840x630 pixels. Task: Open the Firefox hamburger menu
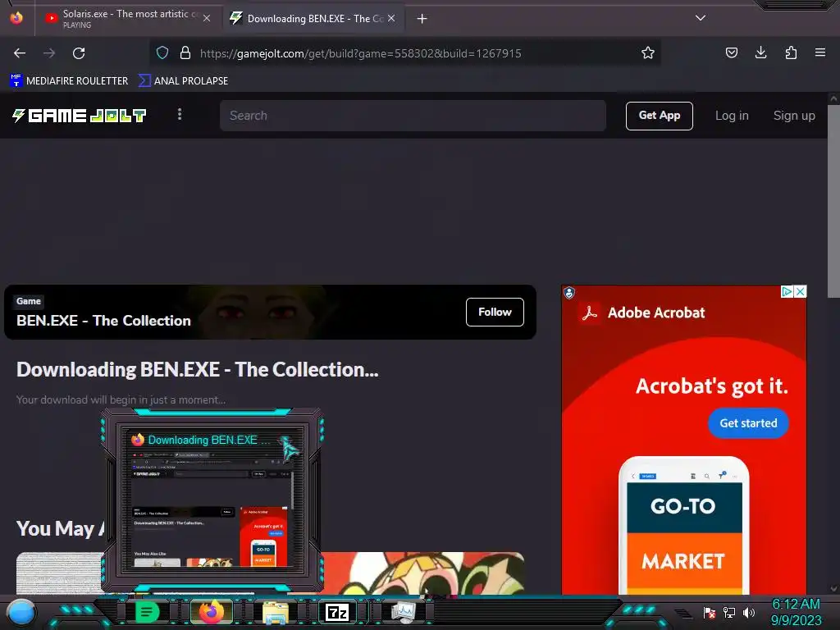tap(820, 52)
